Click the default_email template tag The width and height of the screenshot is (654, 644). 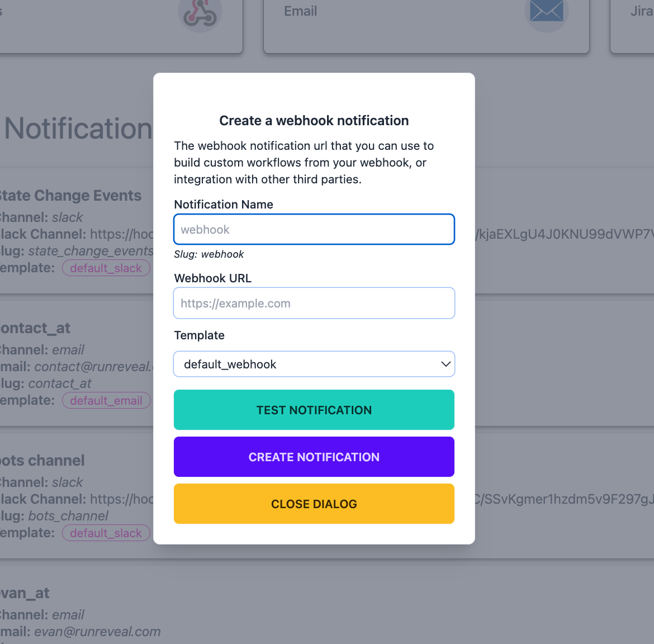click(106, 400)
